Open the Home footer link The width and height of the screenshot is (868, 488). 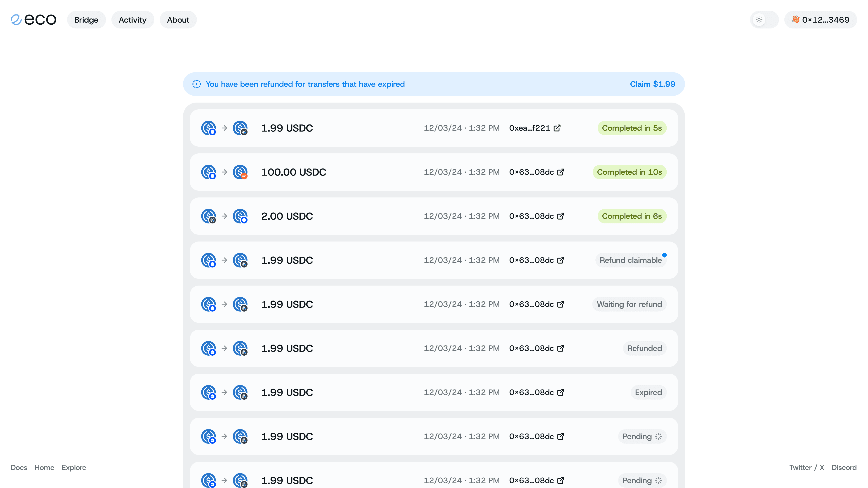point(45,467)
